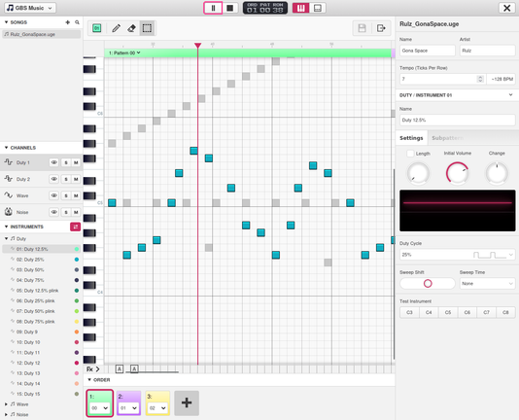The image size is (519, 420).
Task: Open the Duty Cycle dropdown
Action: pyautogui.click(x=457, y=255)
